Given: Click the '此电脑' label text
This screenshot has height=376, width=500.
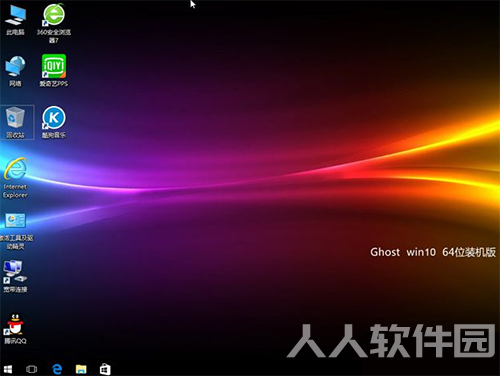Looking at the screenshot, I should click(15, 32).
